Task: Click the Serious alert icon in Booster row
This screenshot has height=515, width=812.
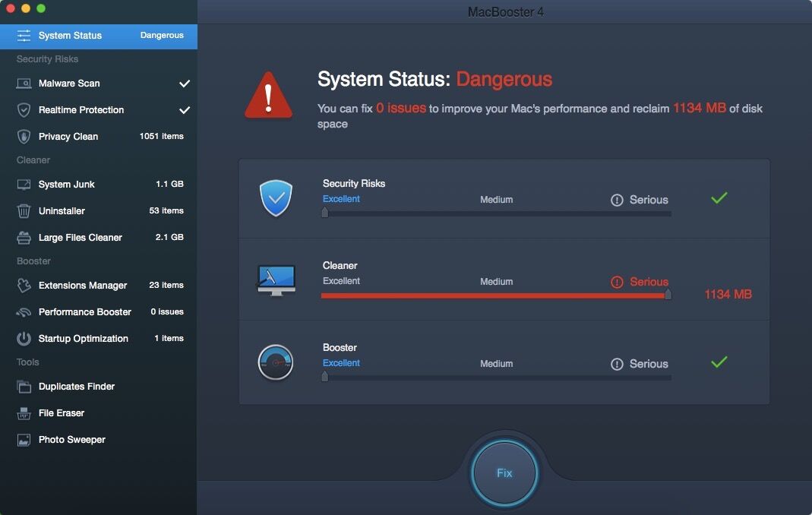Action: pyautogui.click(x=617, y=365)
